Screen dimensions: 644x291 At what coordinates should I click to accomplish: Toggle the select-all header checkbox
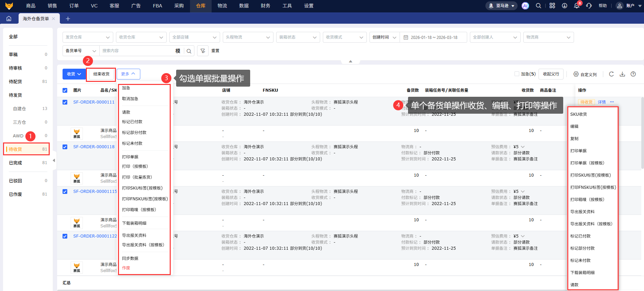65,90
